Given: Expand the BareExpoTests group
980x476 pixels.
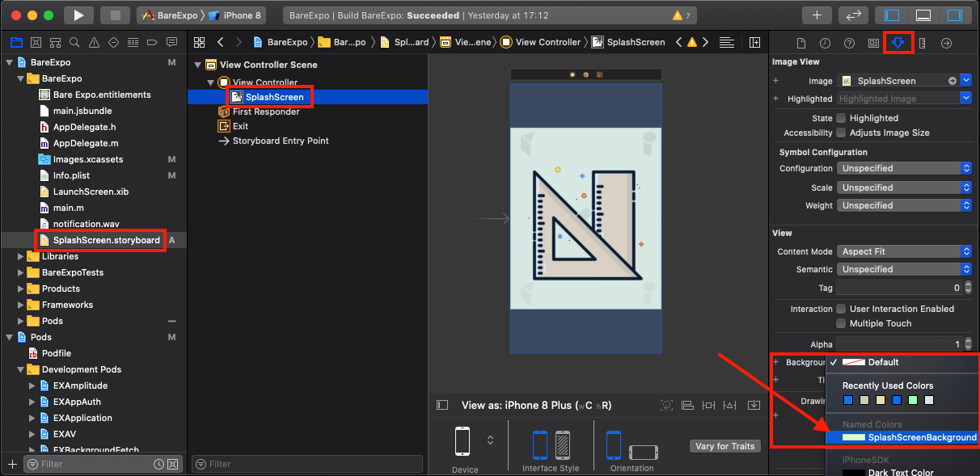Looking at the screenshot, I should [x=21, y=272].
